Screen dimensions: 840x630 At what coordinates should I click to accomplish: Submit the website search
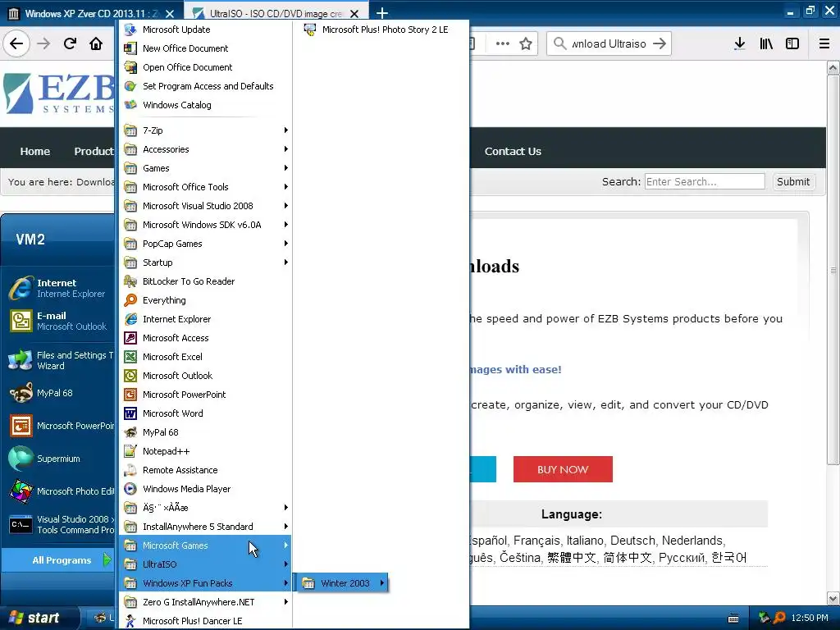click(793, 181)
